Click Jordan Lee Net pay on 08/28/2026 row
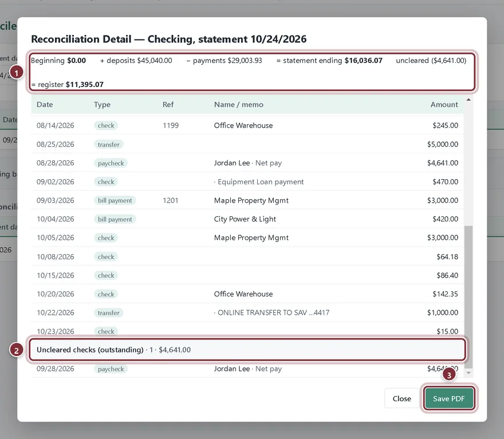This screenshot has width=504, height=439. click(x=248, y=163)
